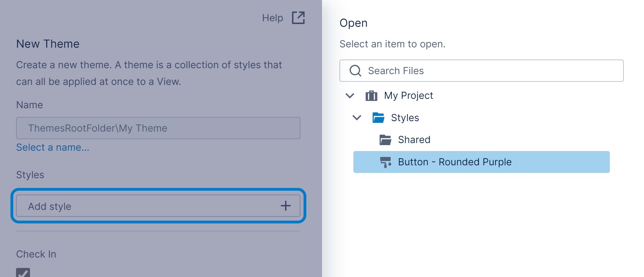Click the plus icon in Add style
This screenshot has height=277, width=644.
pos(285,206)
